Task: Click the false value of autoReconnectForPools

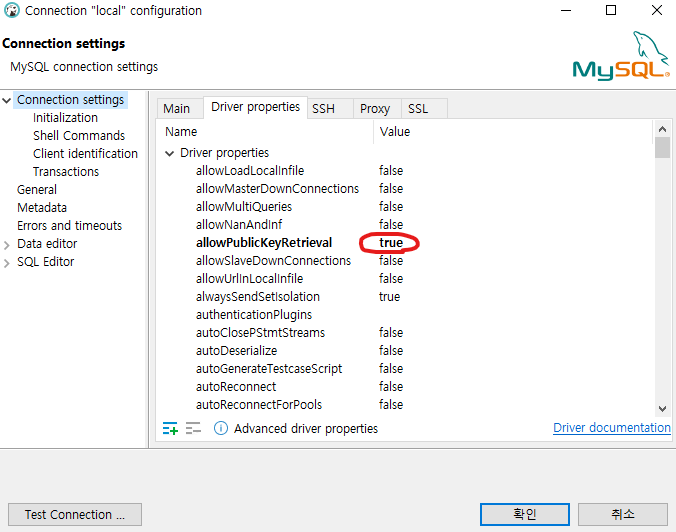Action: [x=391, y=405]
